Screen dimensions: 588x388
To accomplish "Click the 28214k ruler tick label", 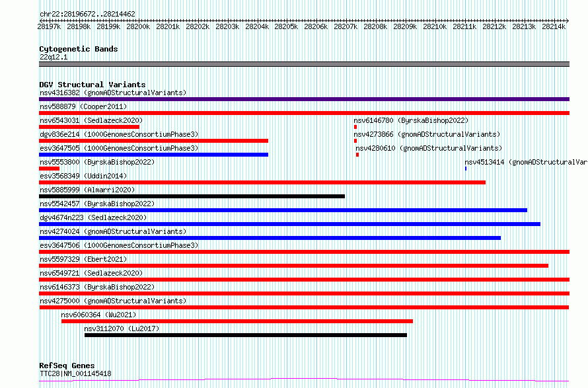I will click(554, 26).
